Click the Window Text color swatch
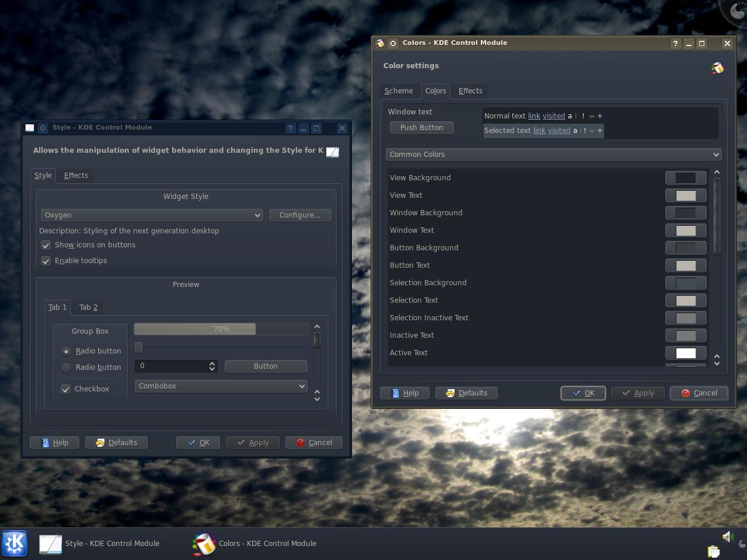Viewport: 747px width, 560px height. click(x=686, y=230)
